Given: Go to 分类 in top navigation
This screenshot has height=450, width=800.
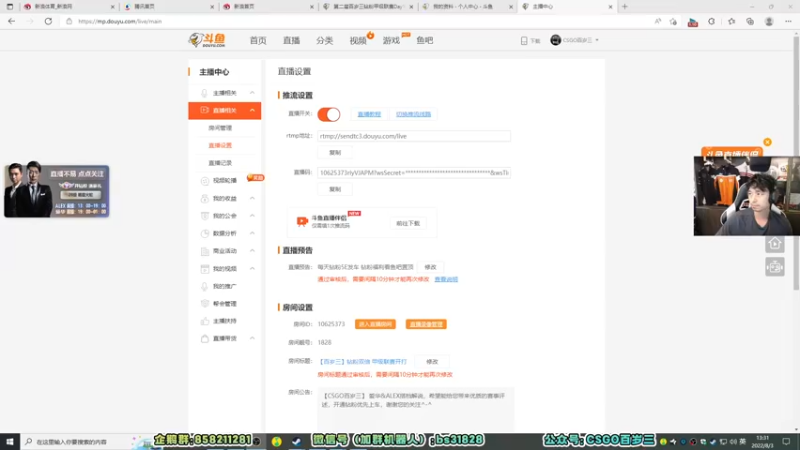Looking at the screenshot, I should [324, 40].
